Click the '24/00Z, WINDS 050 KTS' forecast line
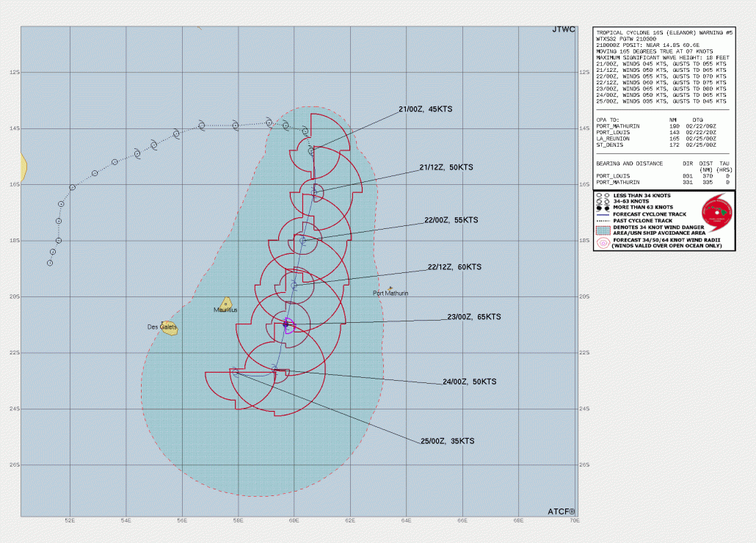The height and width of the screenshot is (543, 756). 661,95
